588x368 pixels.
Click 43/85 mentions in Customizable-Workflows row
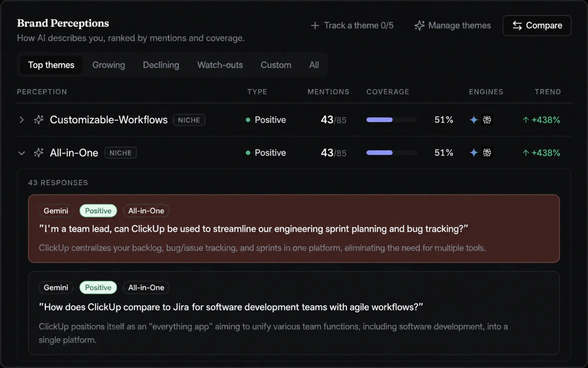tap(334, 120)
